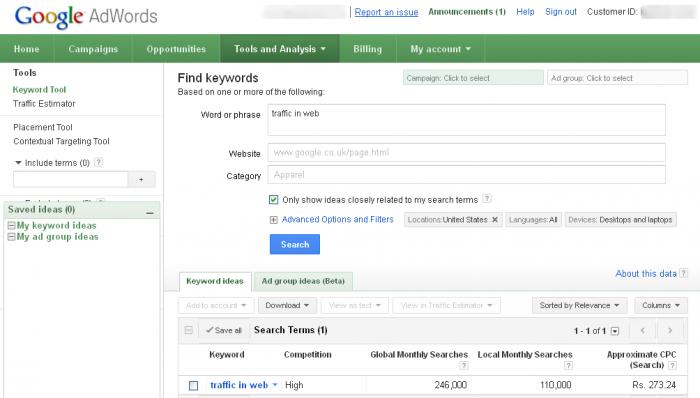The width and height of the screenshot is (700, 398).
Task: Switch to Ad group ideas (Beta) tab
Action: point(303,281)
